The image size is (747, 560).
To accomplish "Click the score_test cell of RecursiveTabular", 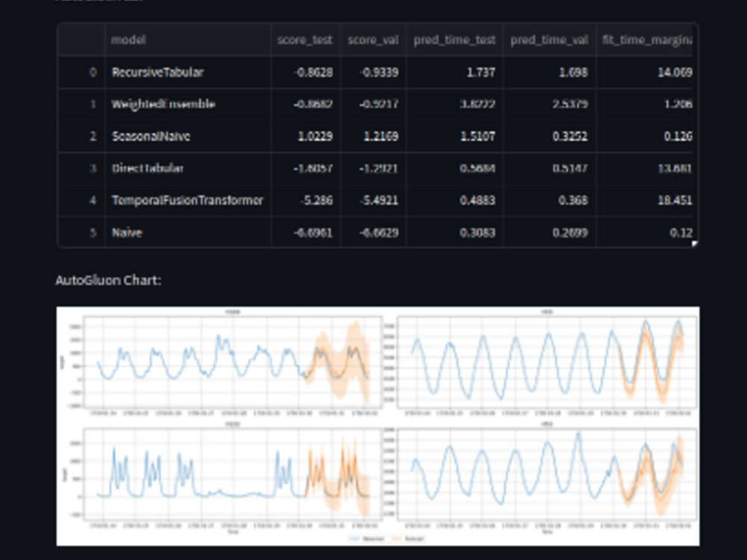I will click(306, 72).
